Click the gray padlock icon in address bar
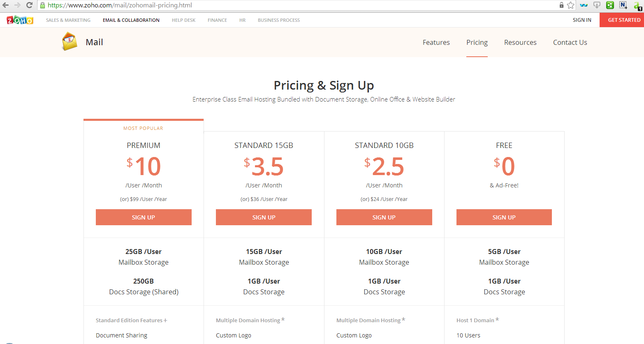 [x=561, y=5]
